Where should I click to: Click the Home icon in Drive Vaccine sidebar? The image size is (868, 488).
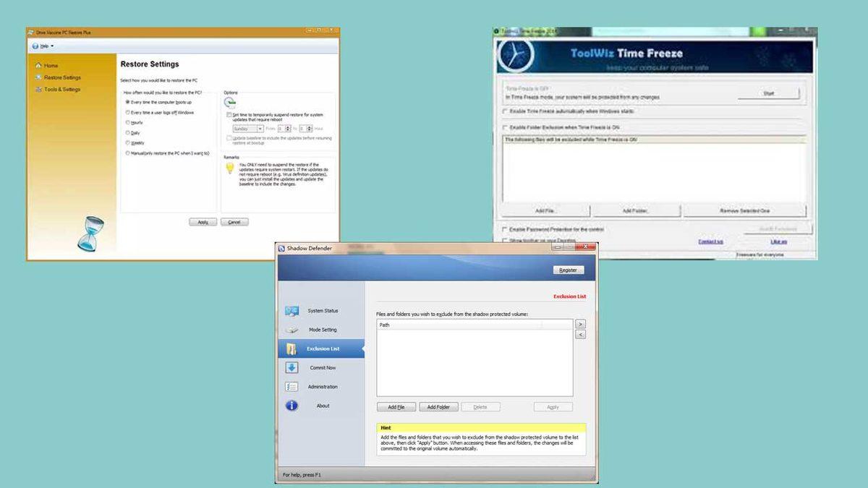[x=38, y=66]
